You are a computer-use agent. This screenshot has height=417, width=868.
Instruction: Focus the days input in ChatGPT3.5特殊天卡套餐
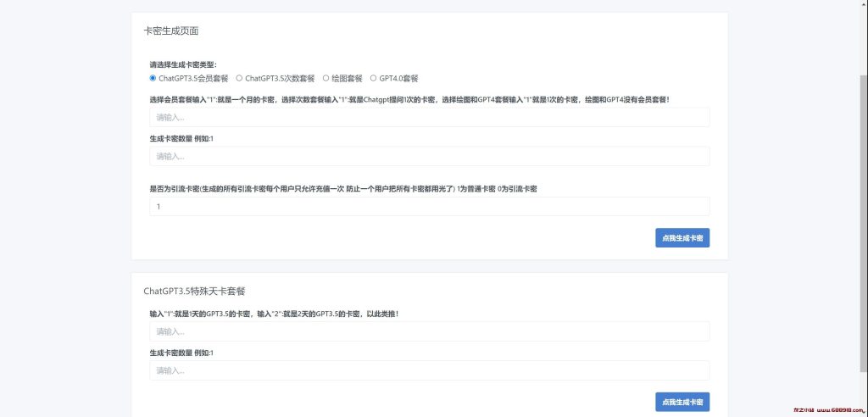[x=430, y=331]
